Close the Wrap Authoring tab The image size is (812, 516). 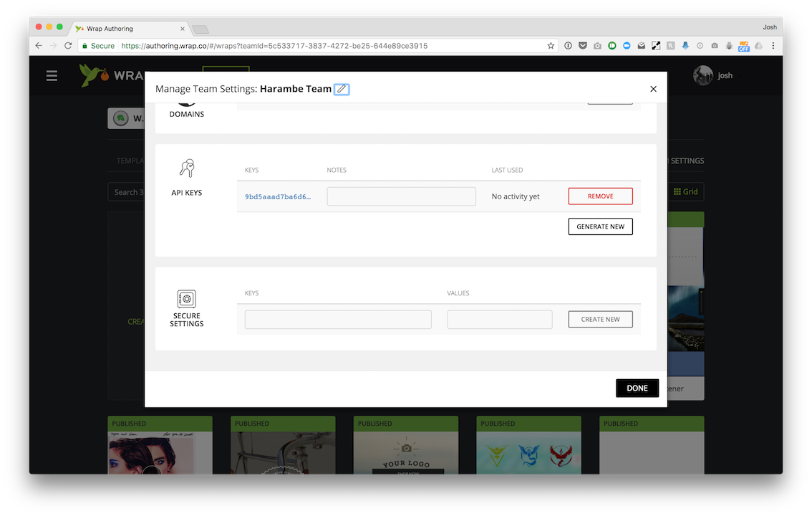[183, 29]
